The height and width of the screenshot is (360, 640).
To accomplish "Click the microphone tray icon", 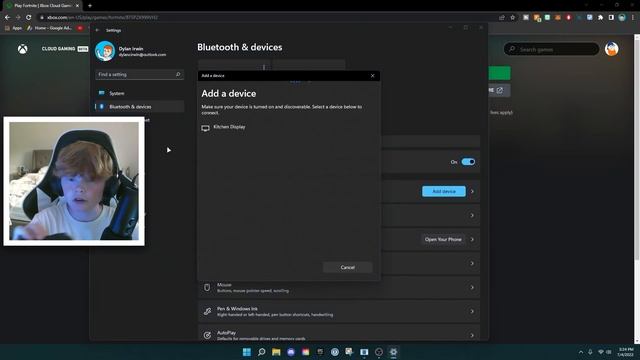I will pos(590,352).
